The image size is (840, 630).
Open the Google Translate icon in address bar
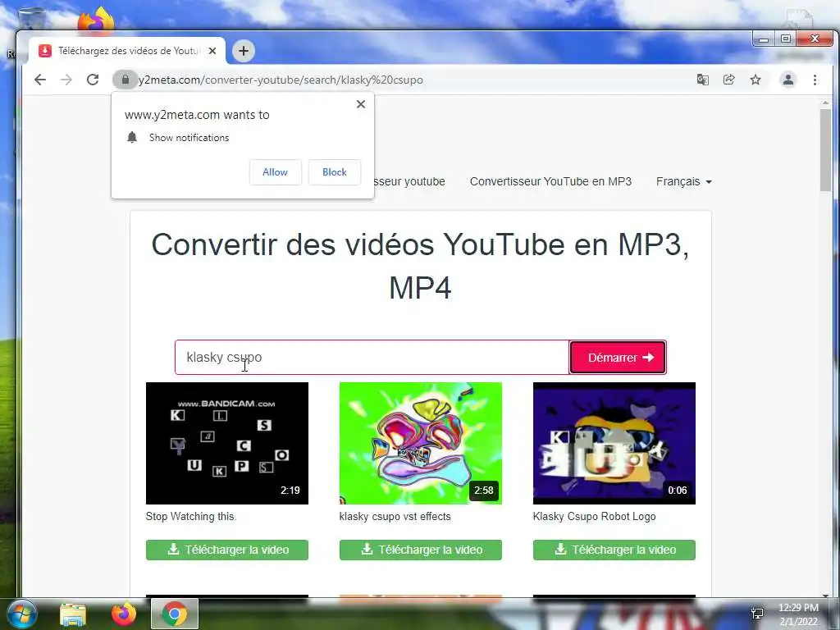point(702,80)
